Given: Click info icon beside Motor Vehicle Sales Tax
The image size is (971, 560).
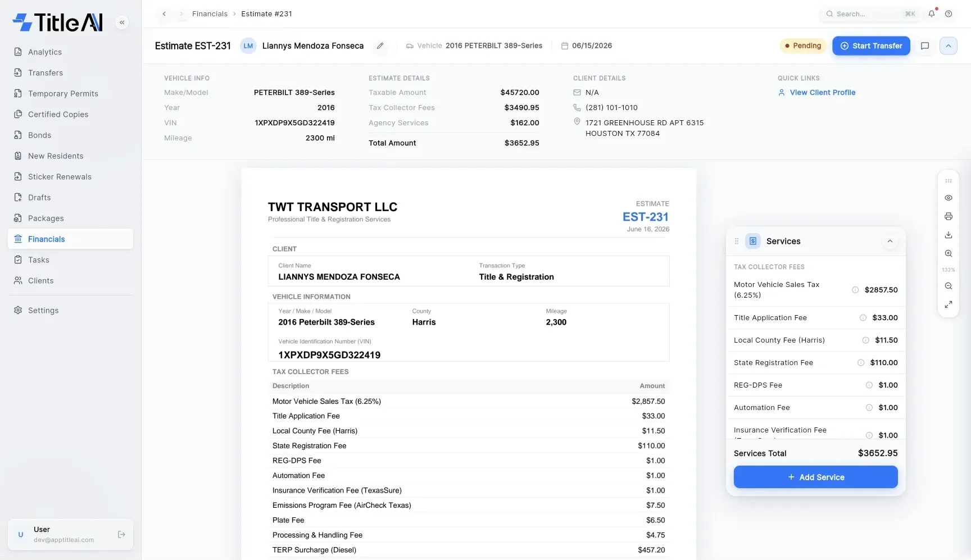Looking at the screenshot, I should (855, 290).
